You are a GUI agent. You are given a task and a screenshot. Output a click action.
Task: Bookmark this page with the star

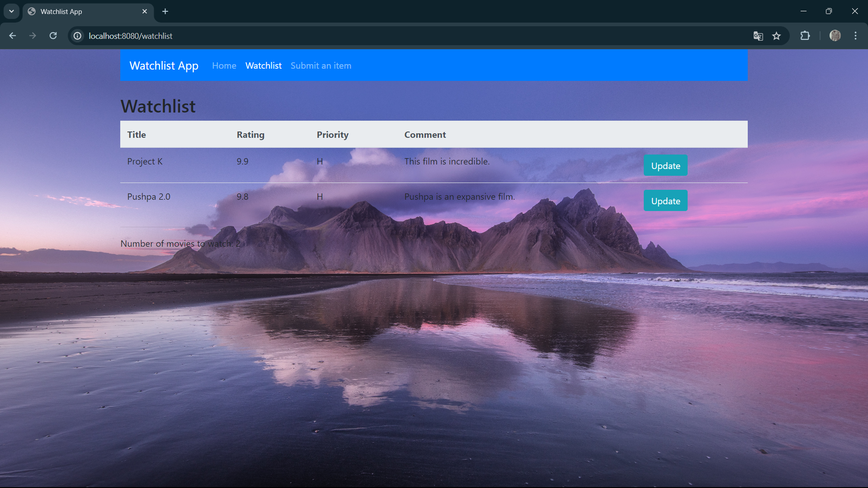point(777,36)
